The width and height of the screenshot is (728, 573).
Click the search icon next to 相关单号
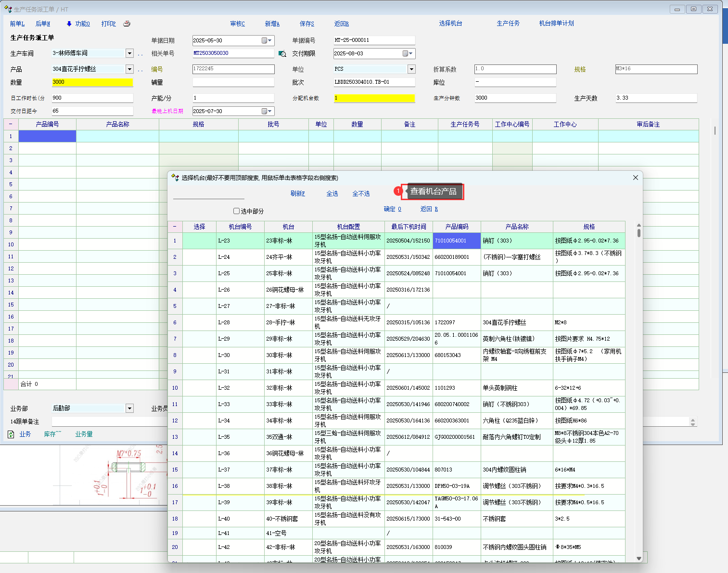click(x=282, y=54)
